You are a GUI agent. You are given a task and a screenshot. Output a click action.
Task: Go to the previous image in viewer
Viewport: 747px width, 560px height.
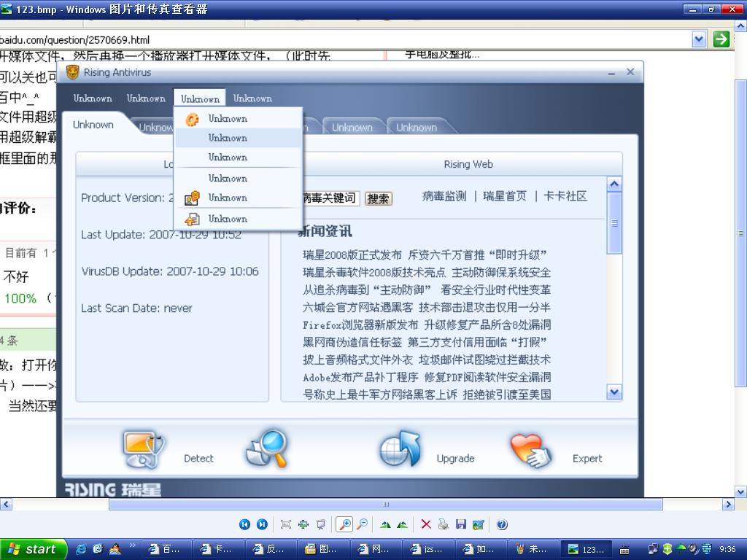(244, 524)
